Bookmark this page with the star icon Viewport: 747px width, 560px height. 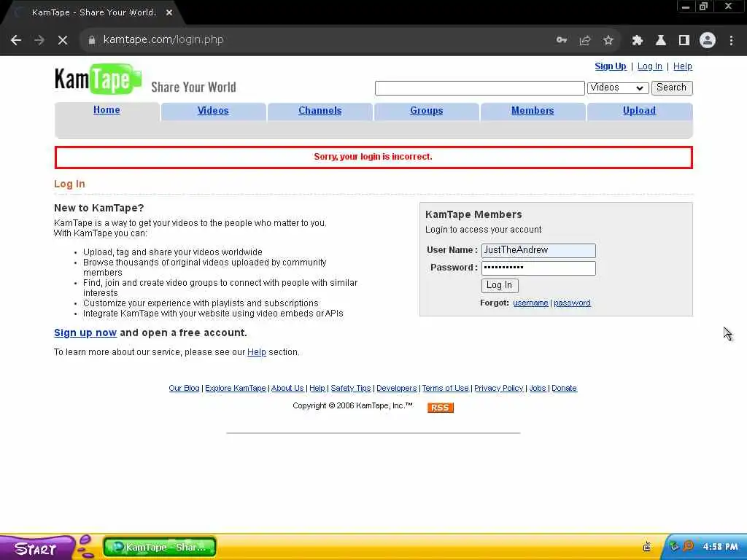(x=608, y=40)
